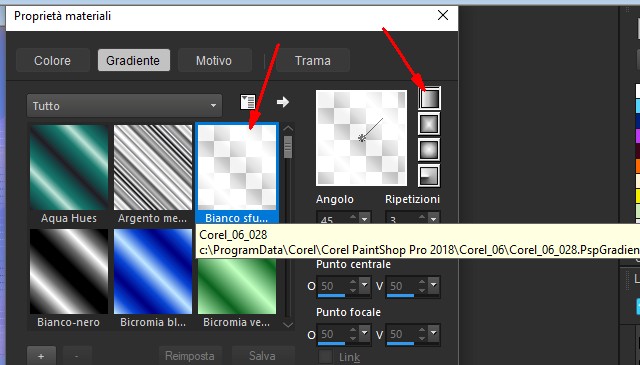Click the gradient preview box with angle handle

click(361, 138)
